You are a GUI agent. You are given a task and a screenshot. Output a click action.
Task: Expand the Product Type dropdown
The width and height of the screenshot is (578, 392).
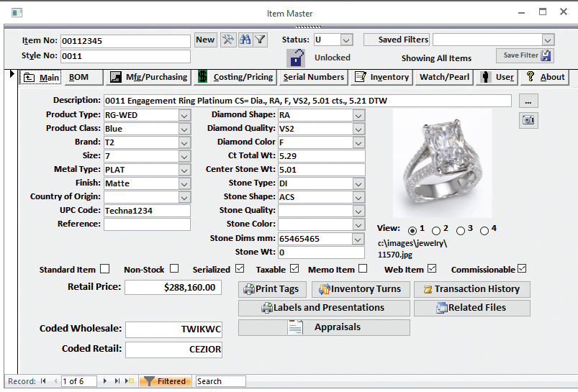pos(184,115)
